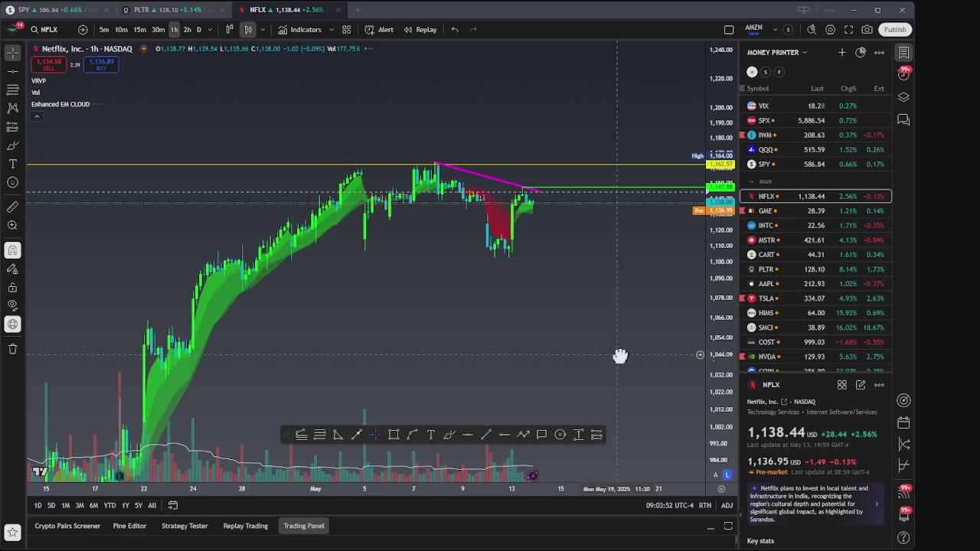Screen dimensions: 980x551
Task: Select text tool in floating drawing toolbar
Action: click(x=430, y=435)
